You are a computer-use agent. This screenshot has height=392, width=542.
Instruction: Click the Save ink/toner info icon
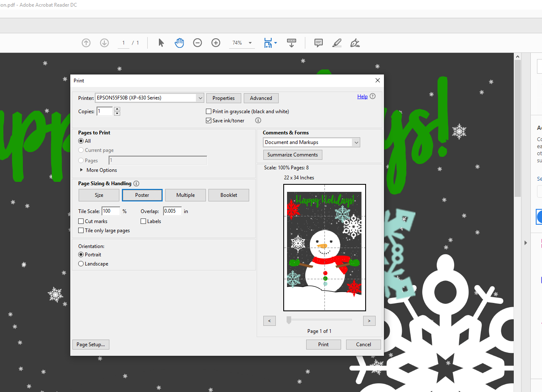click(258, 121)
